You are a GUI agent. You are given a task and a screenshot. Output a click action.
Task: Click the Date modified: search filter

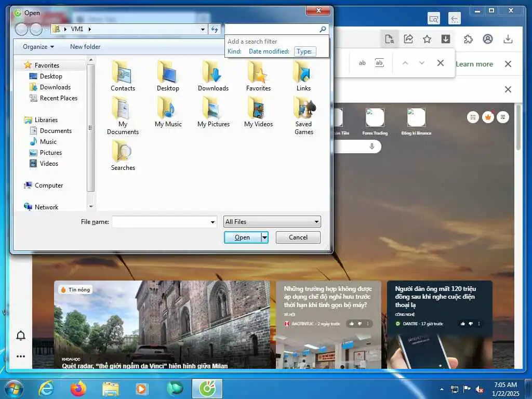point(269,51)
